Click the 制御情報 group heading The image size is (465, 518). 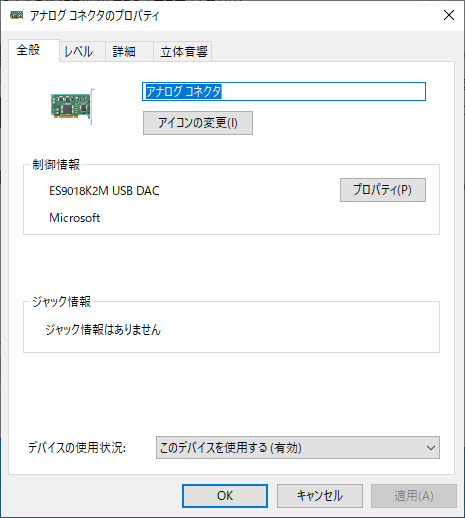[x=56, y=165]
